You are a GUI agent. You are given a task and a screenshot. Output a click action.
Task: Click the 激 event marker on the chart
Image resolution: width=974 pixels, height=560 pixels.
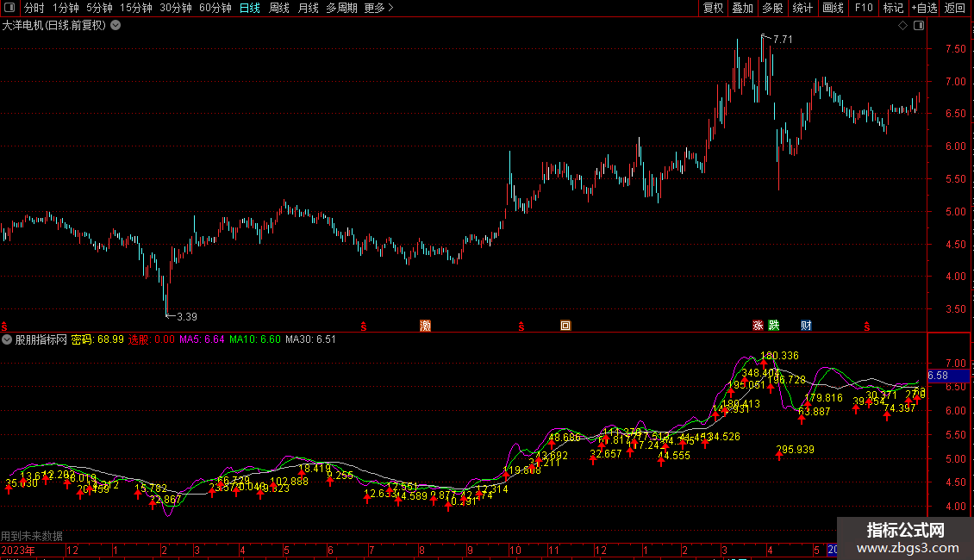point(426,326)
